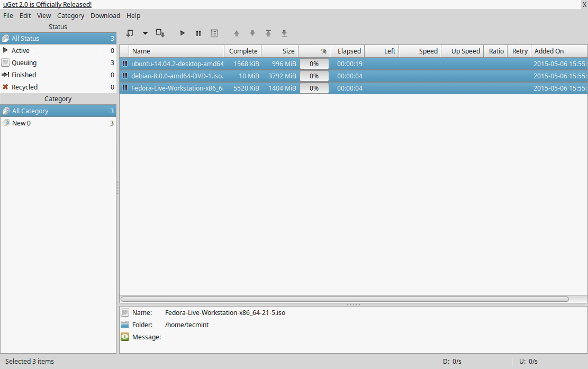The width and height of the screenshot is (588, 369).
Task: Select the Recycled status filter
Action: (x=24, y=87)
